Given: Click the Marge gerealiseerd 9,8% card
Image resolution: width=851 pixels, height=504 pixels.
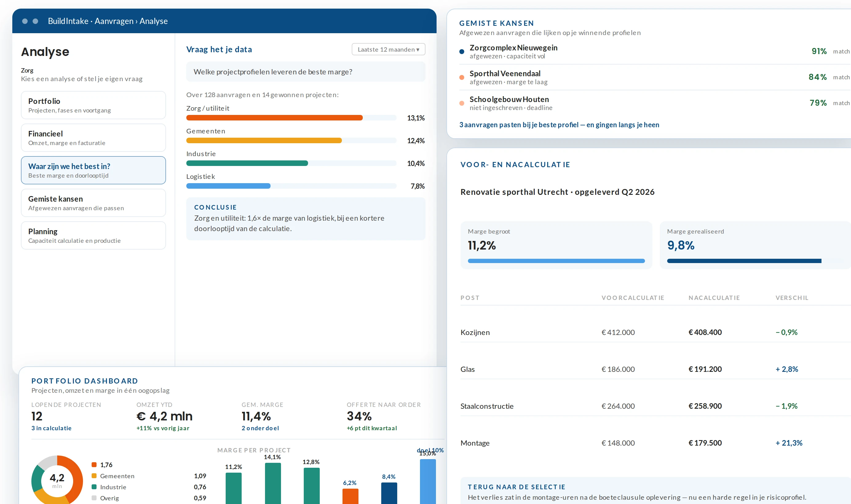Looking at the screenshot, I should (755, 245).
